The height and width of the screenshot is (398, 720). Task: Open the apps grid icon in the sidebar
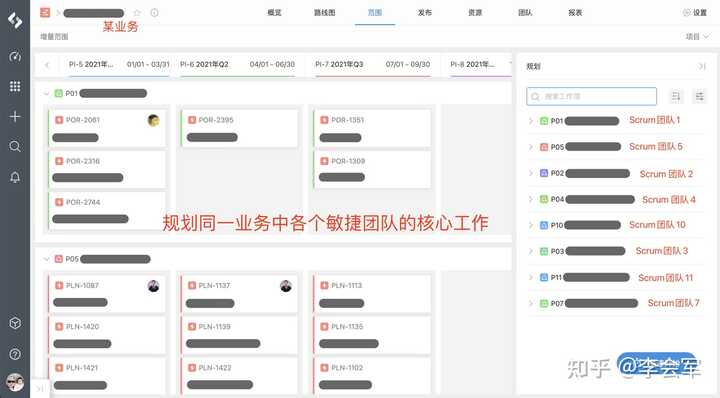(x=15, y=86)
